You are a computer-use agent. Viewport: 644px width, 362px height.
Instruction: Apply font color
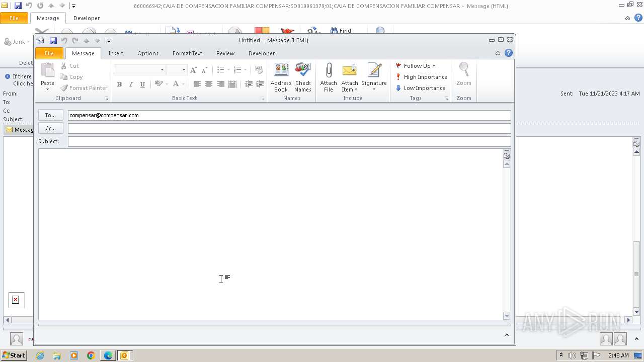[x=176, y=84]
